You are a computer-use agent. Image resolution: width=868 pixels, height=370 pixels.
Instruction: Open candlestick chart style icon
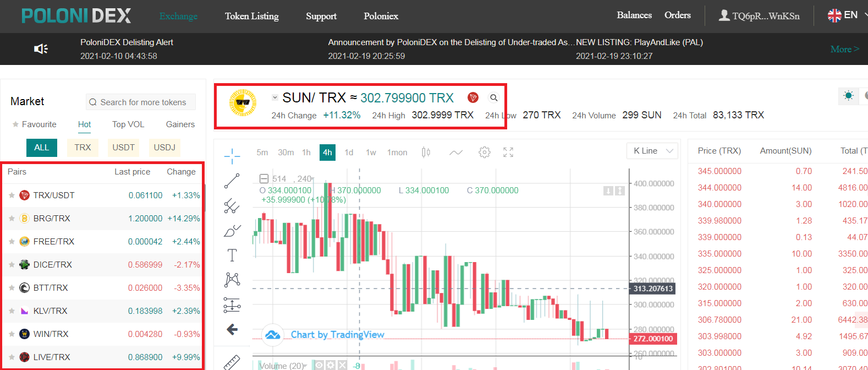426,153
